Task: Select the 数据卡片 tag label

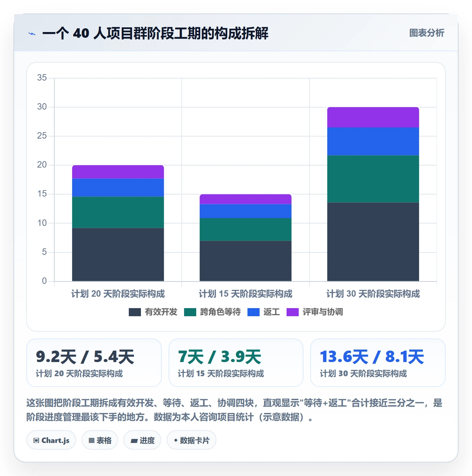Action: (x=195, y=440)
